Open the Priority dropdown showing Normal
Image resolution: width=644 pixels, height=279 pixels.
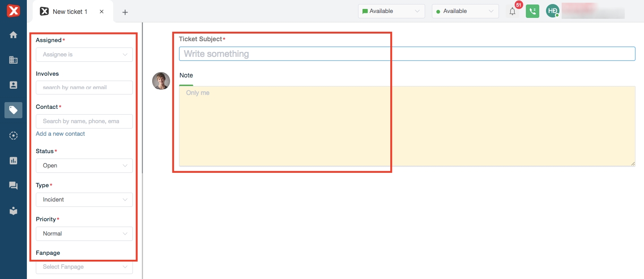tap(84, 234)
